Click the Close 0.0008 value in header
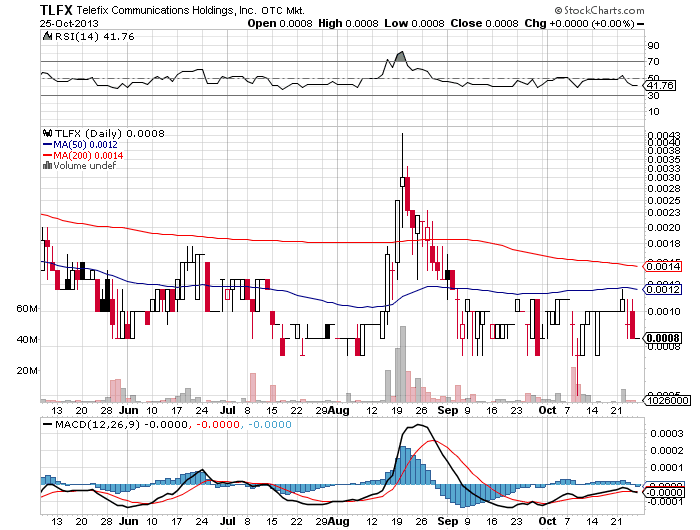 [484, 23]
